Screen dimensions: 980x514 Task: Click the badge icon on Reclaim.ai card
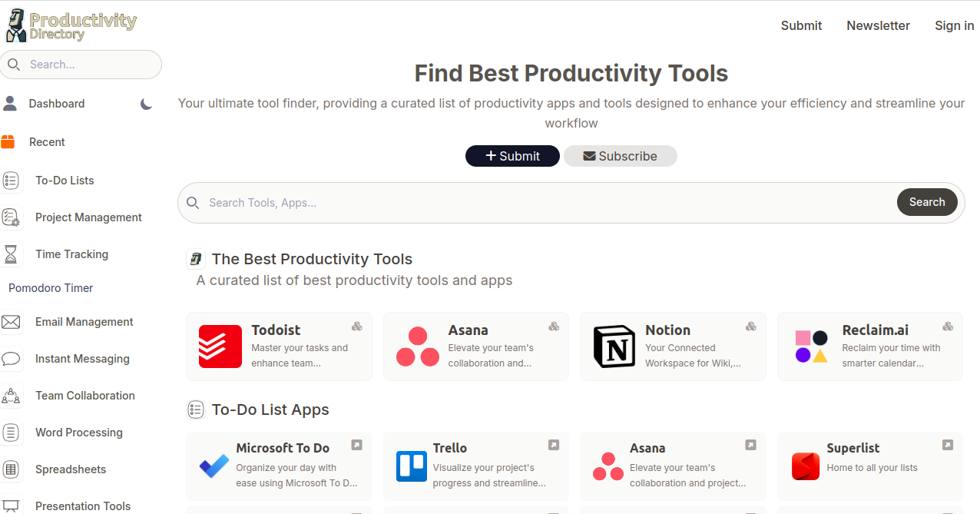tap(949, 327)
